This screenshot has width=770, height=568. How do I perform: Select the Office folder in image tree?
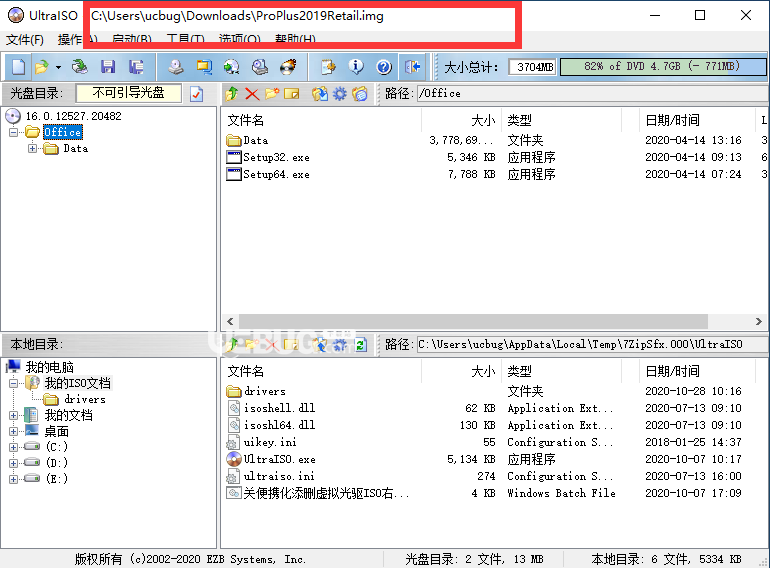point(62,132)
